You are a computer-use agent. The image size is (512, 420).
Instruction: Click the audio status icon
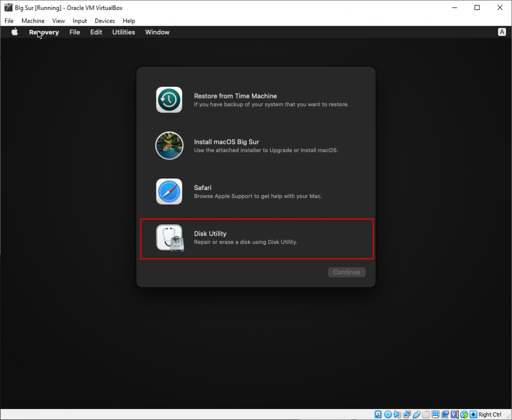pos(396,414)
